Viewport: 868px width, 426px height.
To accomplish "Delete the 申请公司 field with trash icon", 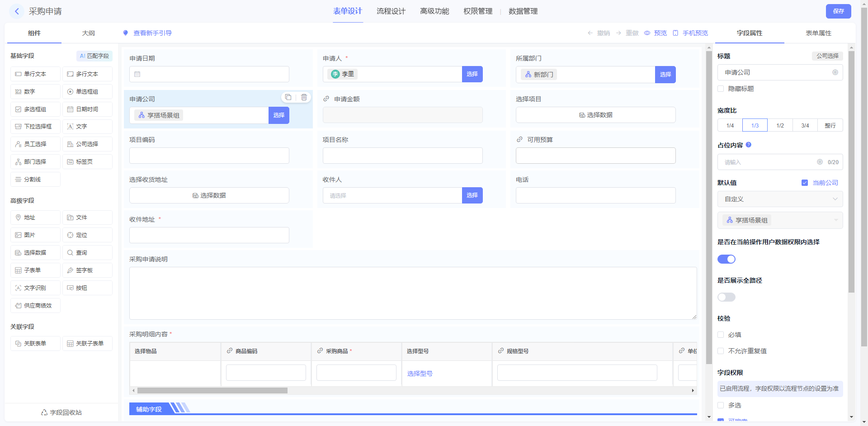I will click(x=304, y=97).
